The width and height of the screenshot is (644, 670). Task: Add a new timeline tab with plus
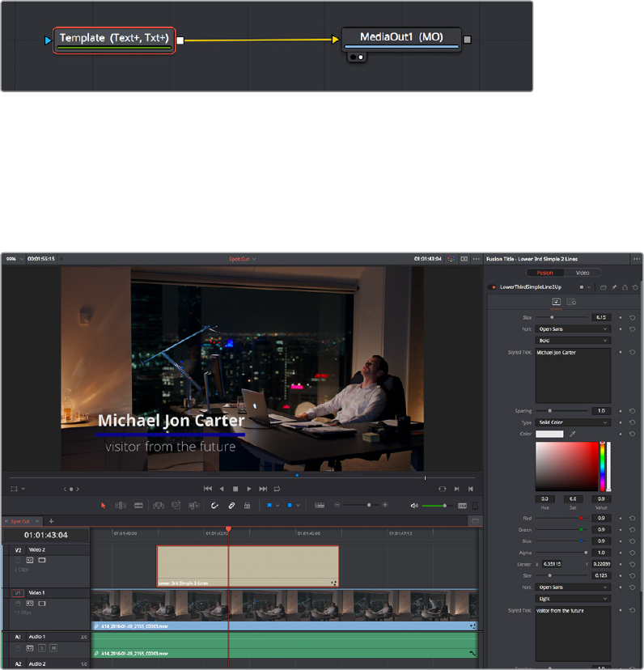coord(51,521)
